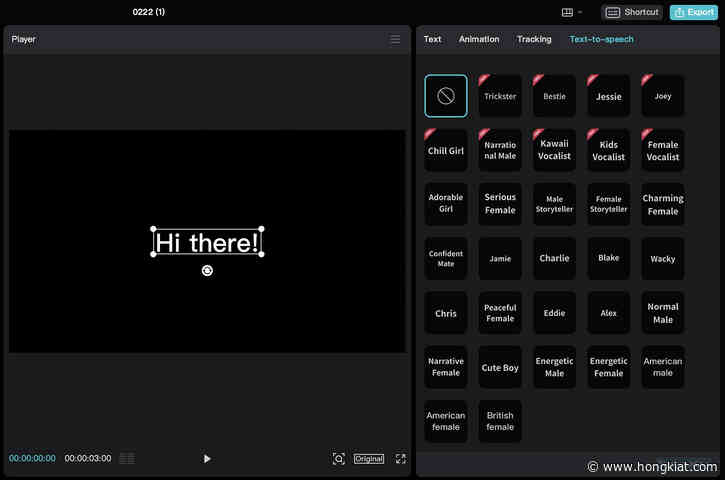
Task: Go to the Text-to-speech tab
Action: (602, 39)
